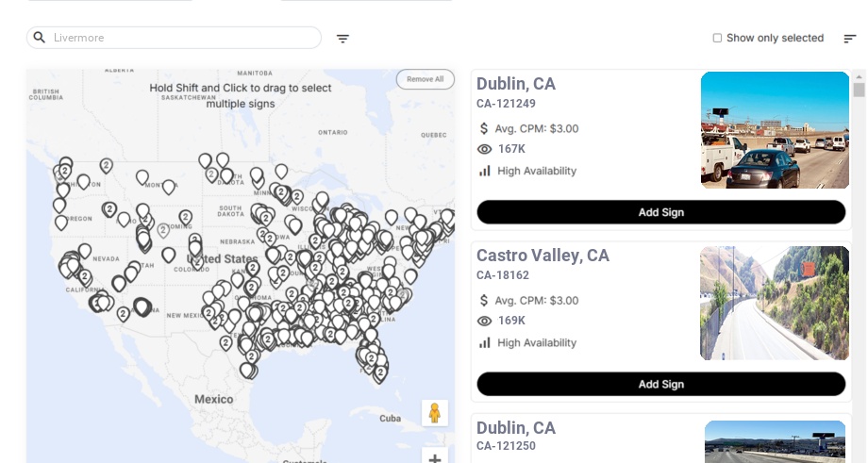Screen dimensions: 868x463
Task: Enable the Show only selected checkbox
Action: point(717,38)
